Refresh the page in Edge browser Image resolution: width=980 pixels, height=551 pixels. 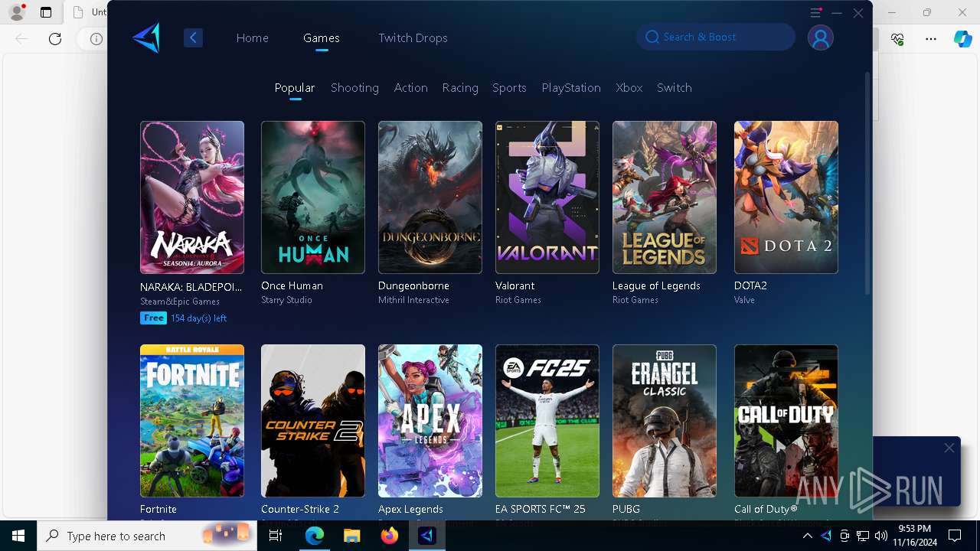pos(55,38)
